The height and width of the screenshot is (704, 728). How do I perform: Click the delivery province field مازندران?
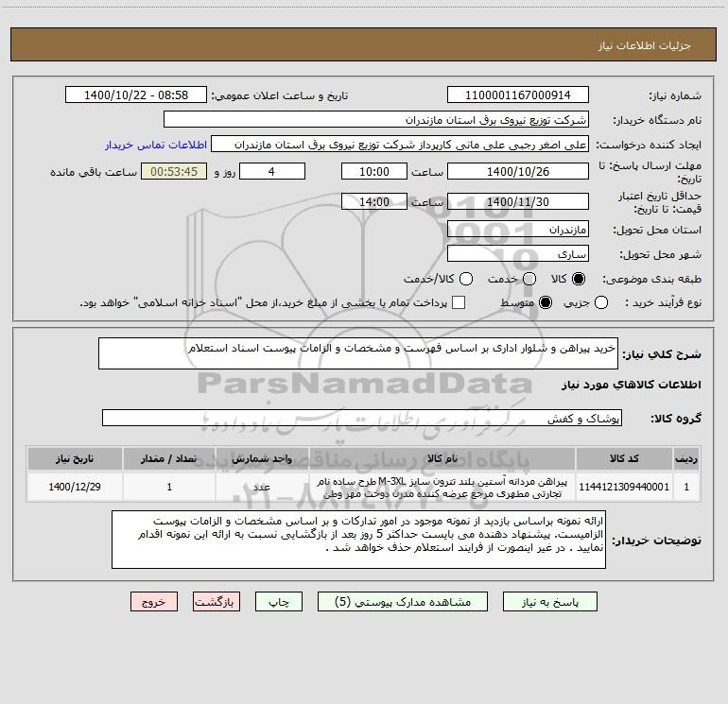[518, 230]
